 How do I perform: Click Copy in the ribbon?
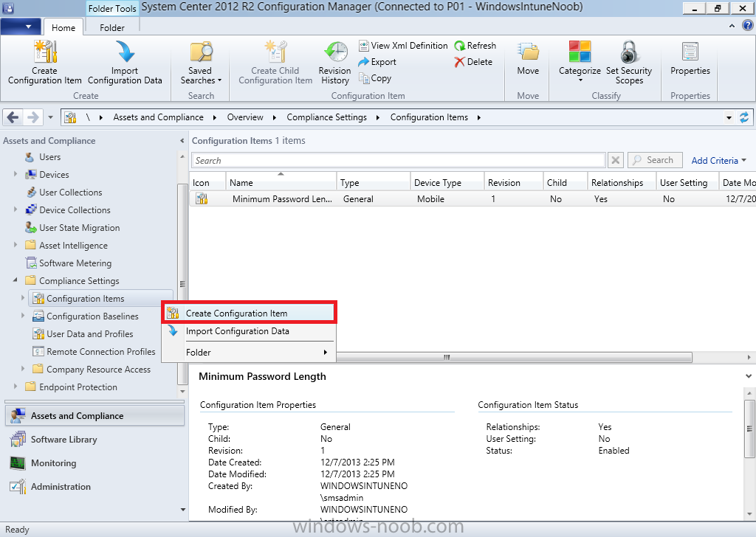coord(375,78)
